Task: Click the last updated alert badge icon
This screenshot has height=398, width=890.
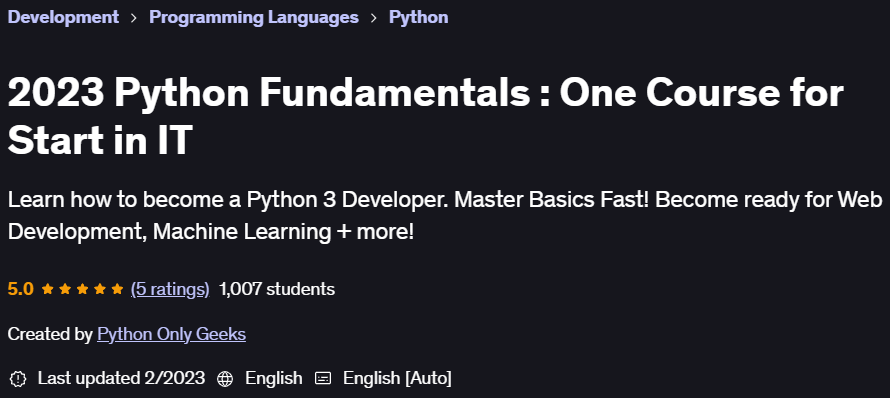Action: 18,378
